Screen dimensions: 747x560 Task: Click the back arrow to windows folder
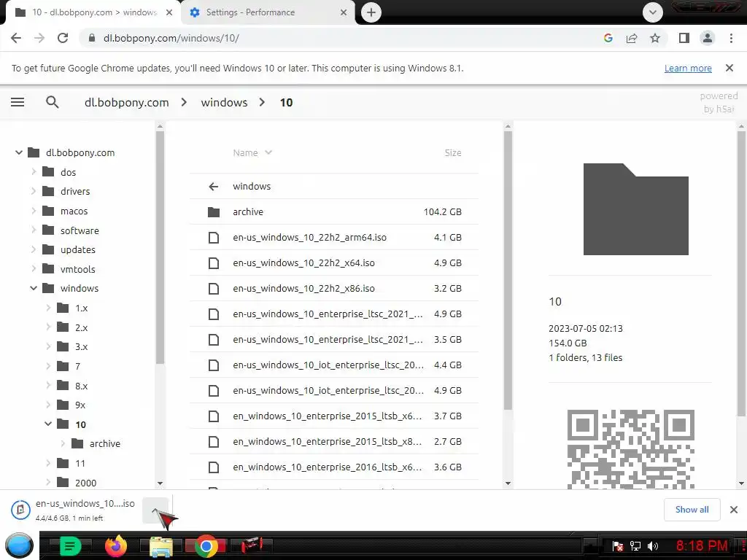tap(214, 186)
